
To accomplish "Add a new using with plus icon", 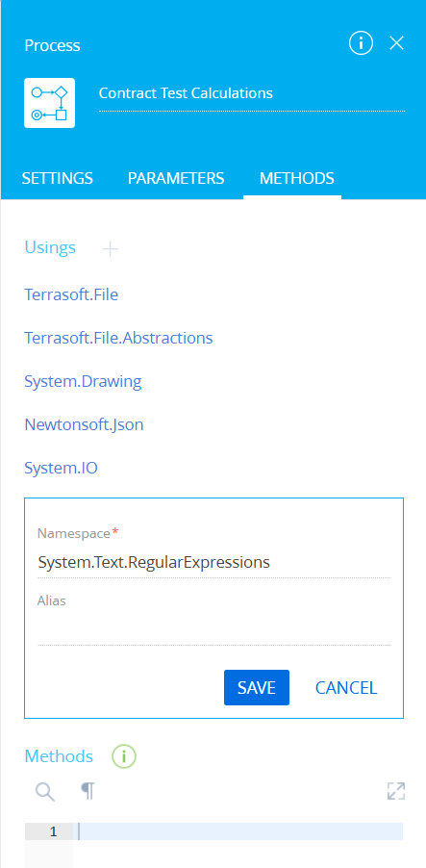I will point(110,249).
